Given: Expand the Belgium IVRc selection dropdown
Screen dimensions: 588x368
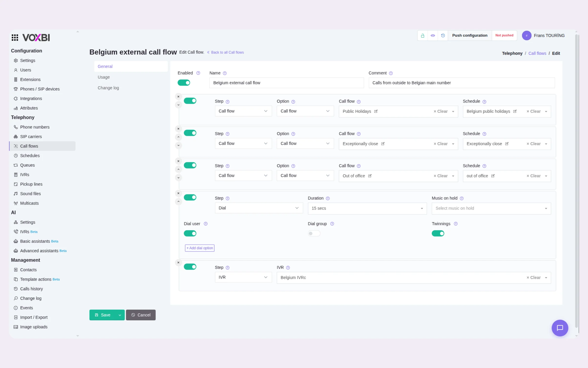Looking at the screenshot, I should pos(546,278).
